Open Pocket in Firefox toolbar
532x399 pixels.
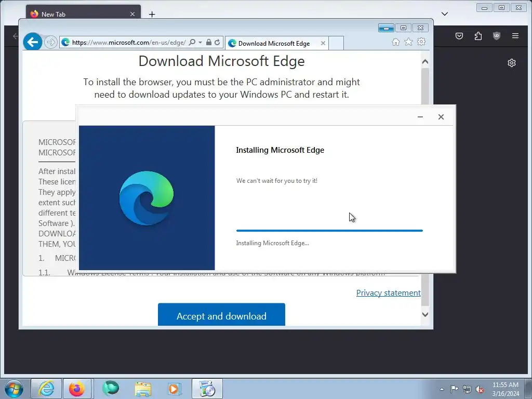(459, 36)
